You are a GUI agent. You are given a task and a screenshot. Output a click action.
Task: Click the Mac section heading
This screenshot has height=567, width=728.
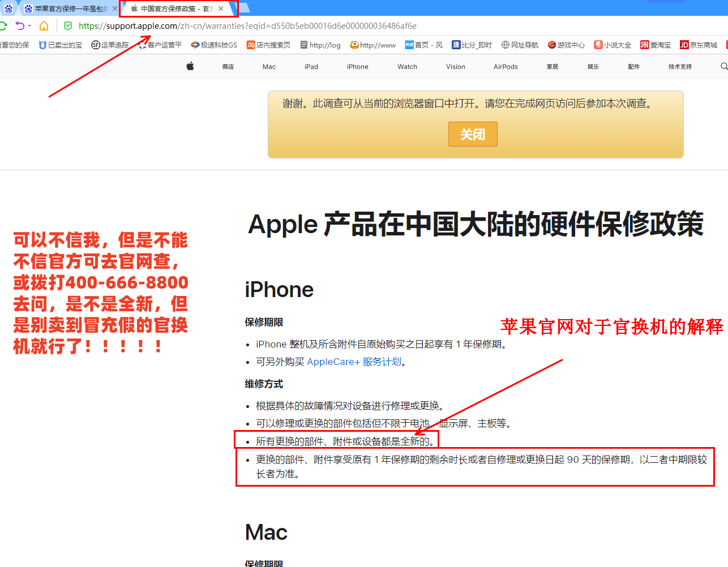(x=266, y=532)
